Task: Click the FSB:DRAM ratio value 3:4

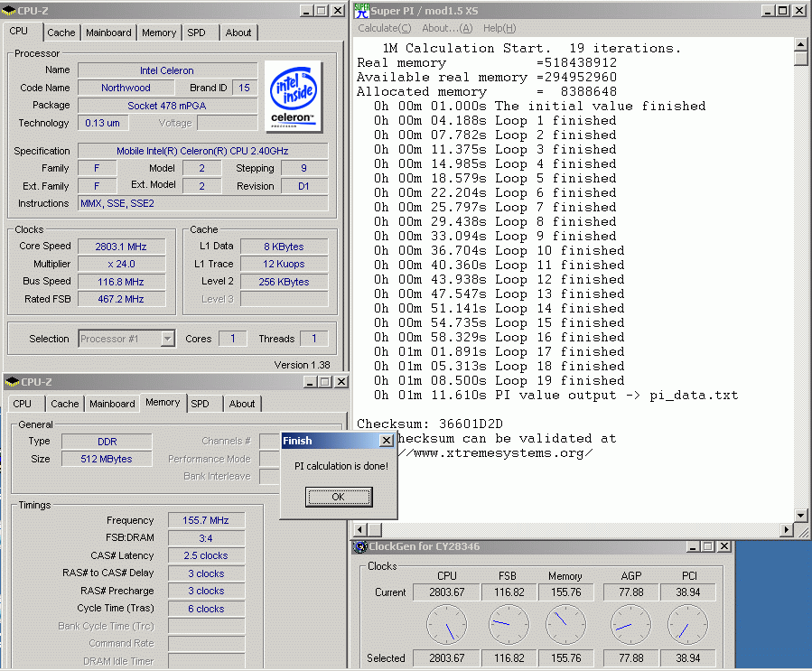Action: (206, 538)
